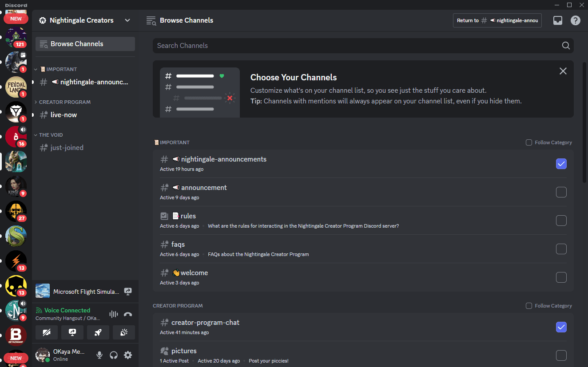Open the server icon with badge 121
The image size is (588, 367).
[16, 37]
